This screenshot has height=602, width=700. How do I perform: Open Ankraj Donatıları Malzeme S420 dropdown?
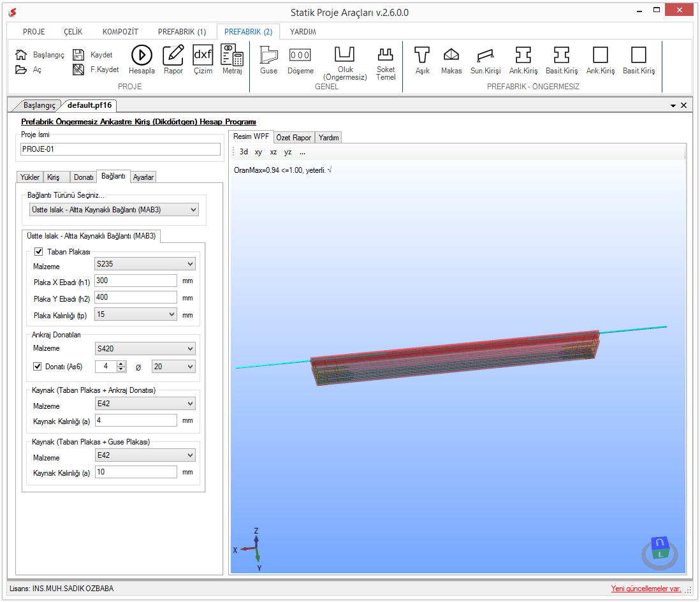tap(145, 348)
